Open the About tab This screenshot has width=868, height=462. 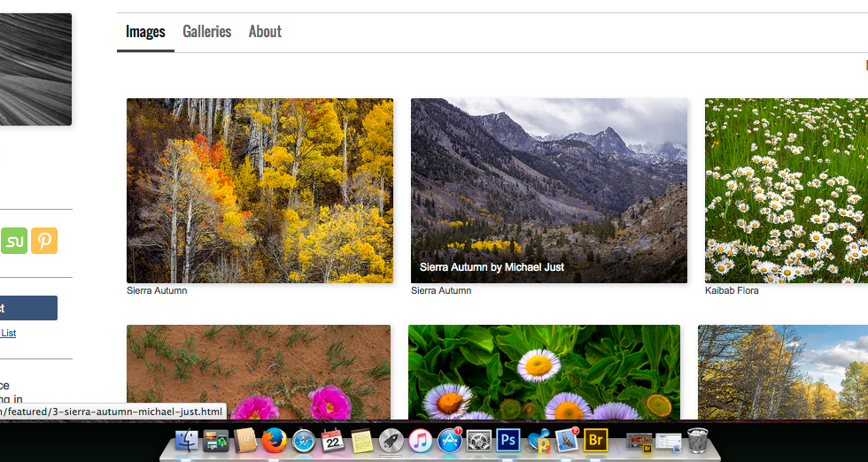coord(265,32)
